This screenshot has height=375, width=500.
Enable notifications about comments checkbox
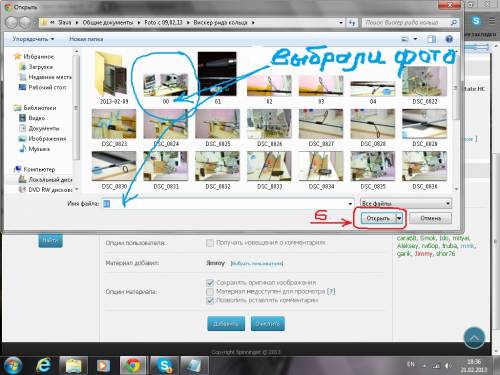(x=210, y=243)
